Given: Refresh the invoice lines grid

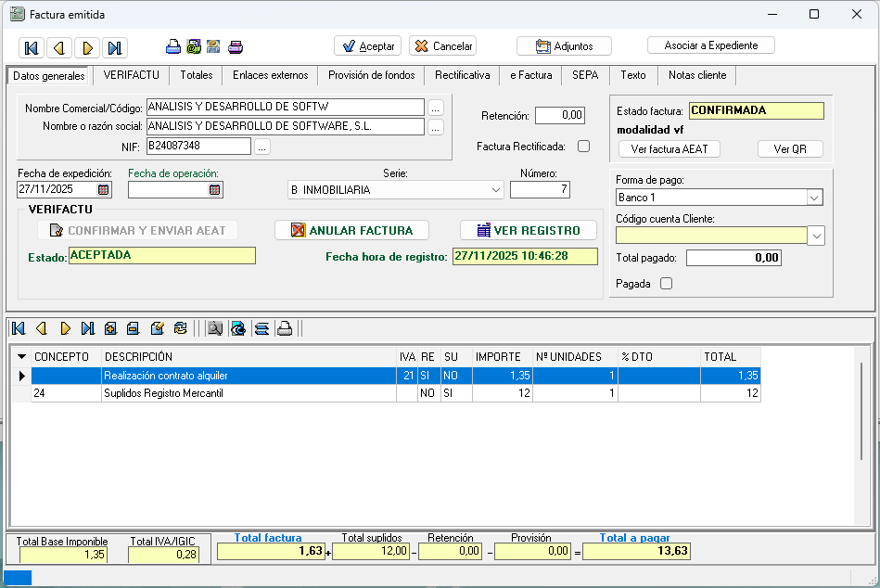Looking at the screenshot, I should coord(180,328).
